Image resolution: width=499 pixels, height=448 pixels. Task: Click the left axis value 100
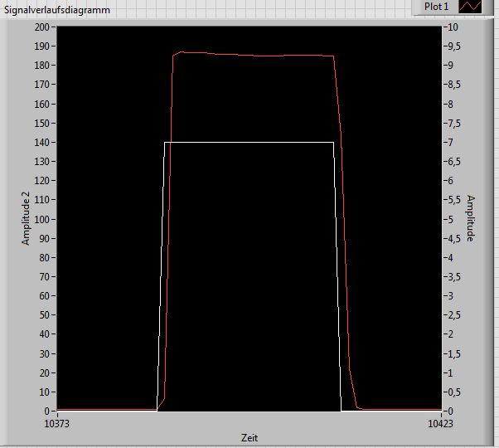(x=42, y=219)
